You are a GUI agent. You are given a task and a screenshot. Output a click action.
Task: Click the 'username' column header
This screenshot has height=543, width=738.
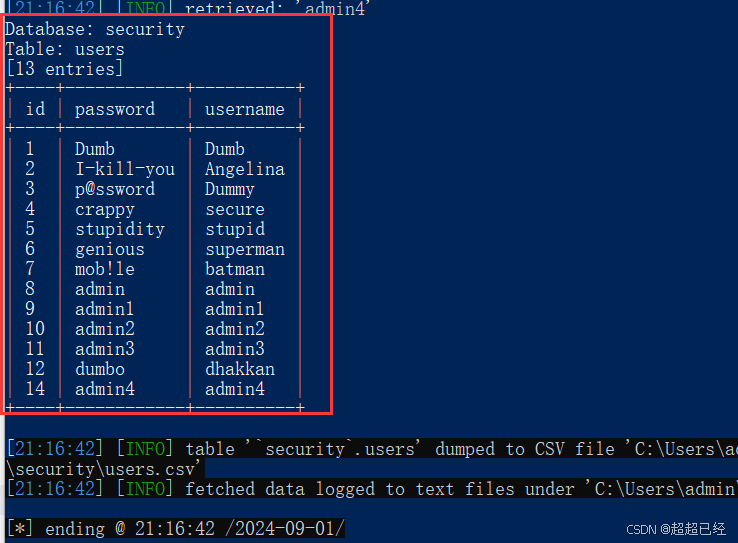[x=245, y=109]
